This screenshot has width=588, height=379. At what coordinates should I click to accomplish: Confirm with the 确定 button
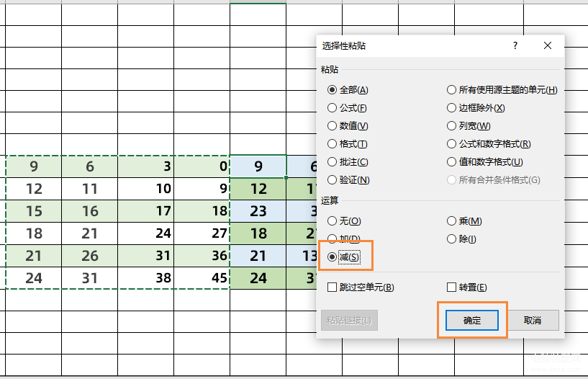pyautogui.click(x=472, y=321)
